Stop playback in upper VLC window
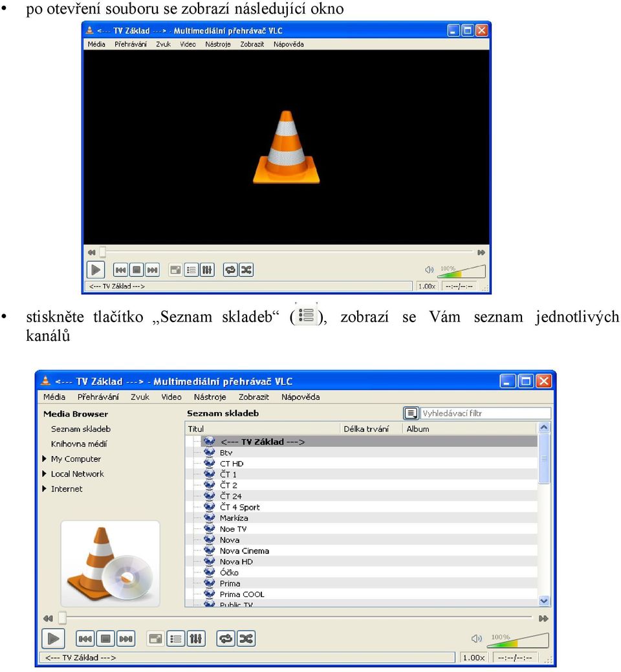This screenshot has width=621, height=672. pos(136,270)
